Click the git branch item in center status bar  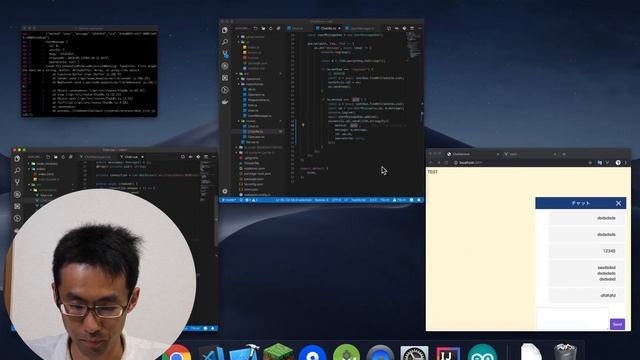(x=229, y=200)
